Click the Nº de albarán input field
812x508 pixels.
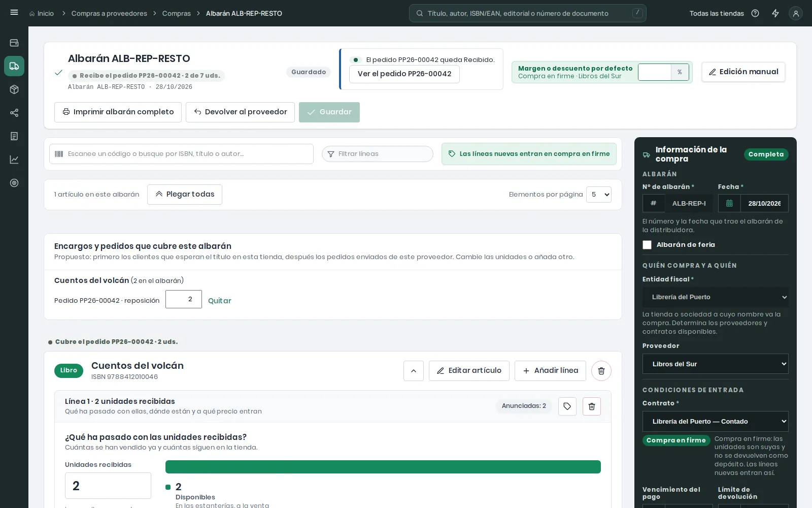(x=689, y=203)
